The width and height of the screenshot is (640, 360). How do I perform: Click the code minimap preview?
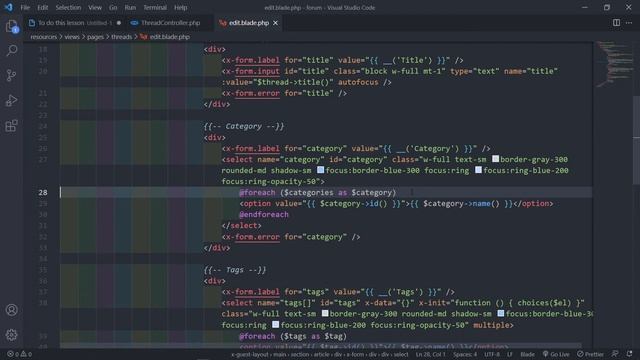point(613,65)
